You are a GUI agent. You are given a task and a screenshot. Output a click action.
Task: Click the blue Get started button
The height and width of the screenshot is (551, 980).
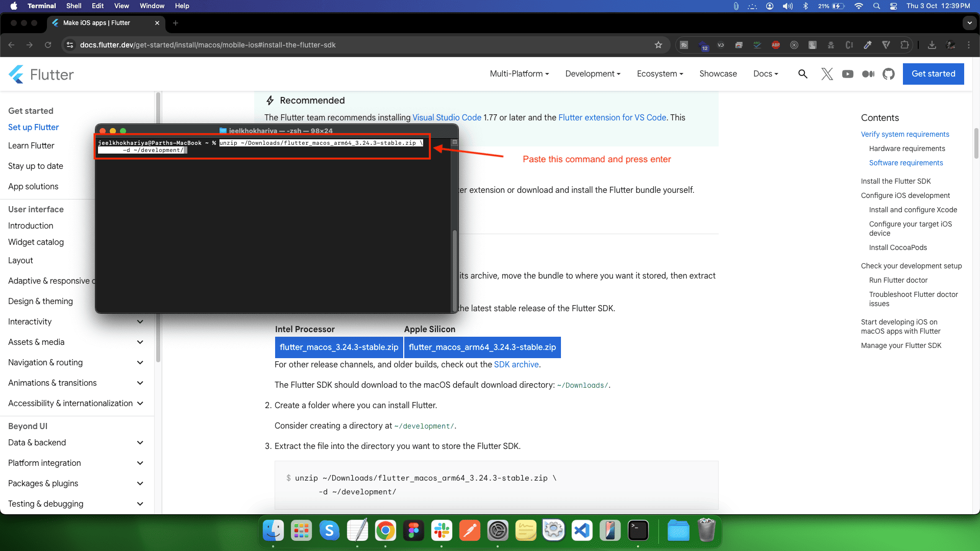point(933,74)
